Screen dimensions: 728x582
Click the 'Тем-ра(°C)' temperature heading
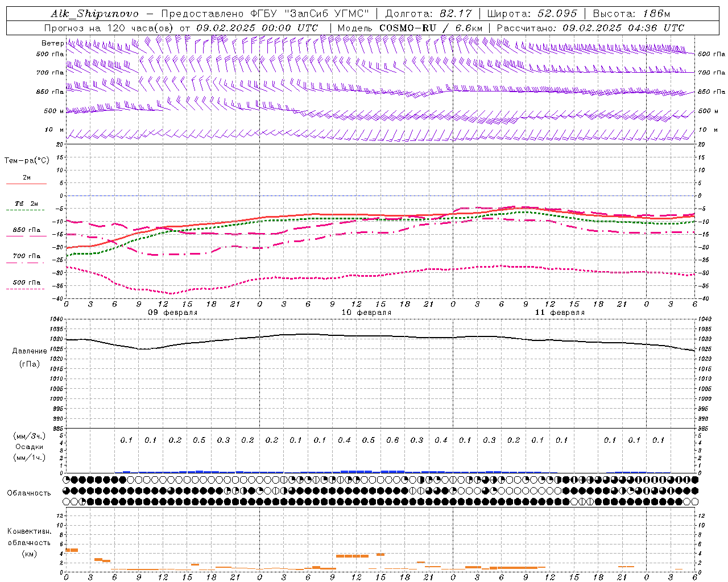(x=27, y=161)
